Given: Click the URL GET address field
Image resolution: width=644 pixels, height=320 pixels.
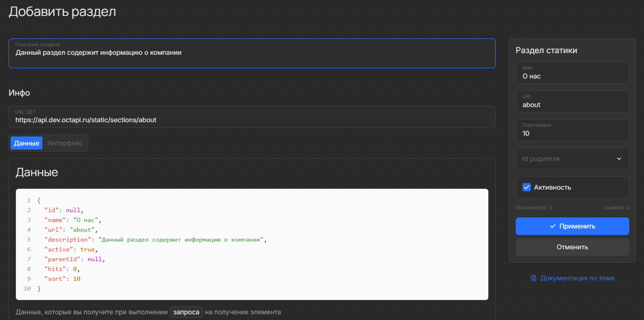Looking at the screenshot, I should pos(252,120).
